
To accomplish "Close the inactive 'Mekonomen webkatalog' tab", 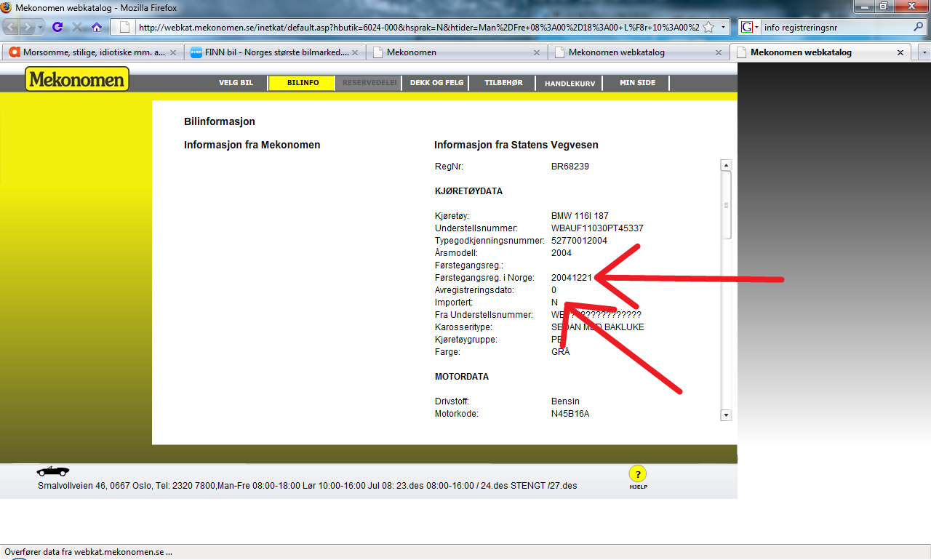I will [x=719, y=52].
